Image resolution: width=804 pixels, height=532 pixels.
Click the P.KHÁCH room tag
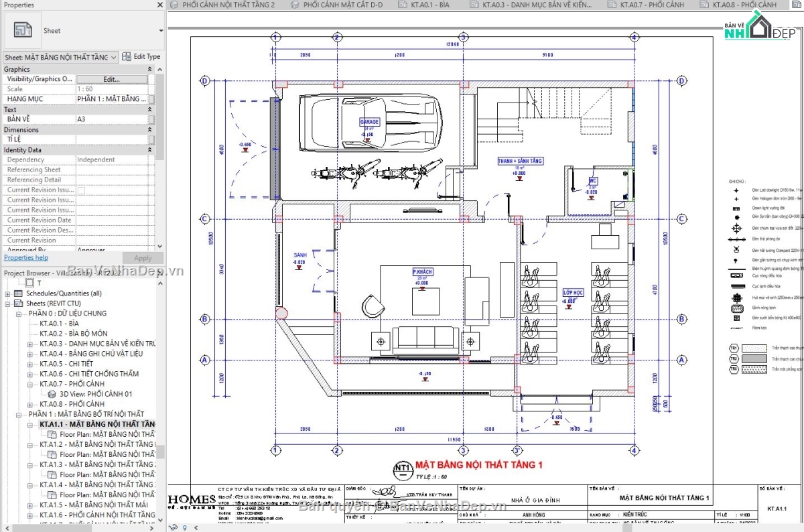pyautogui.click(x=423, y=272)
